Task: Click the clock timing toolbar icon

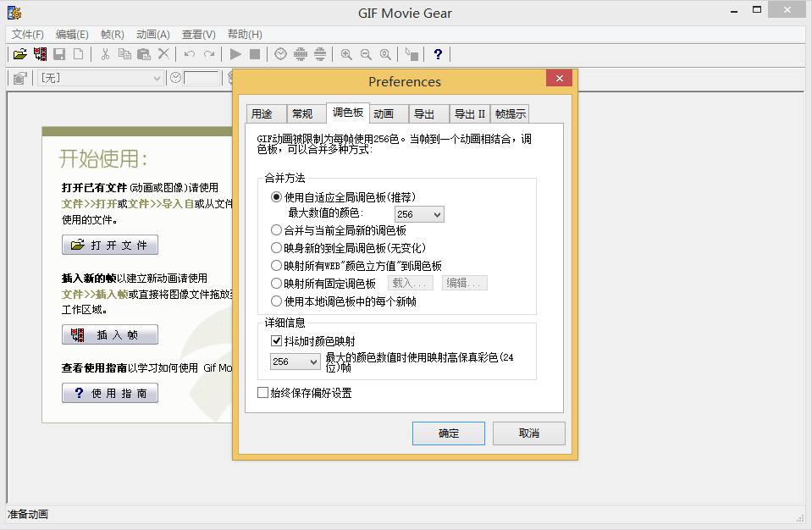Action: tap(280, 54)
